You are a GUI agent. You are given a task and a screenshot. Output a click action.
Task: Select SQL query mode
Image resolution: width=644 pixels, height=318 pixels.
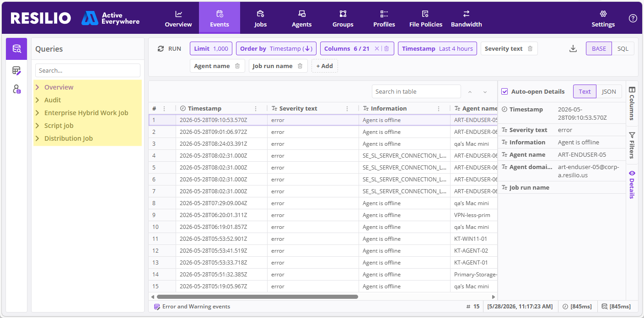(623, 49)
